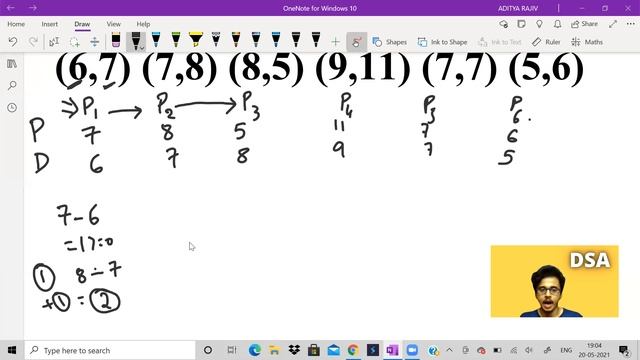Open File Explorer from the taskbar
Viewport: 640px width, 360px height.
click(x=274, y=350)
